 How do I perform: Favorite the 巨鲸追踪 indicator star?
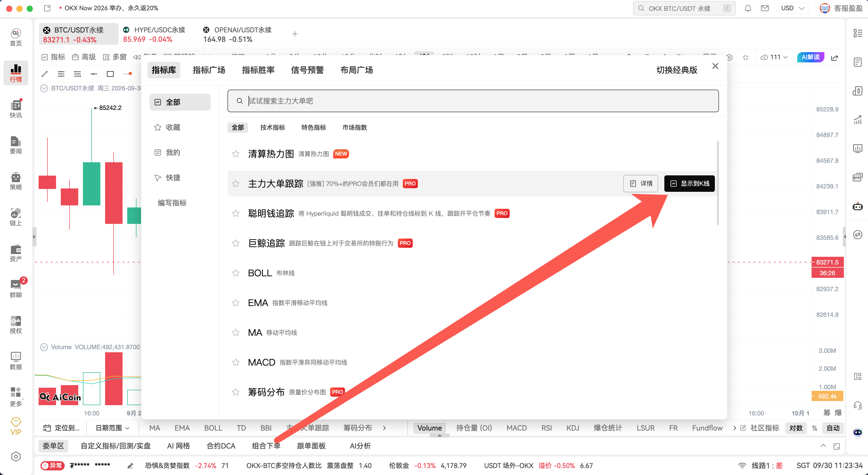pos(235,243)
